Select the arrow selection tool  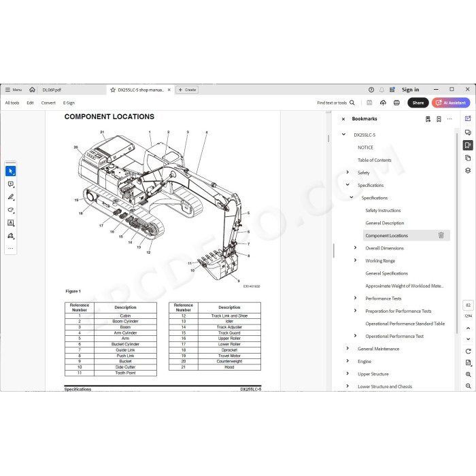[11, 171]
